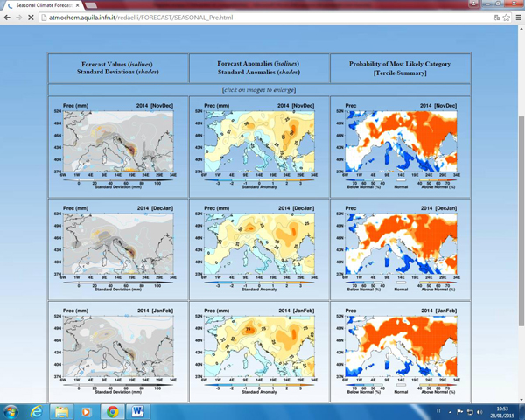The width and height of the screenshot is (525, 420).
Task: Open the Windows Start menu
Action: [x=10, y=411]
